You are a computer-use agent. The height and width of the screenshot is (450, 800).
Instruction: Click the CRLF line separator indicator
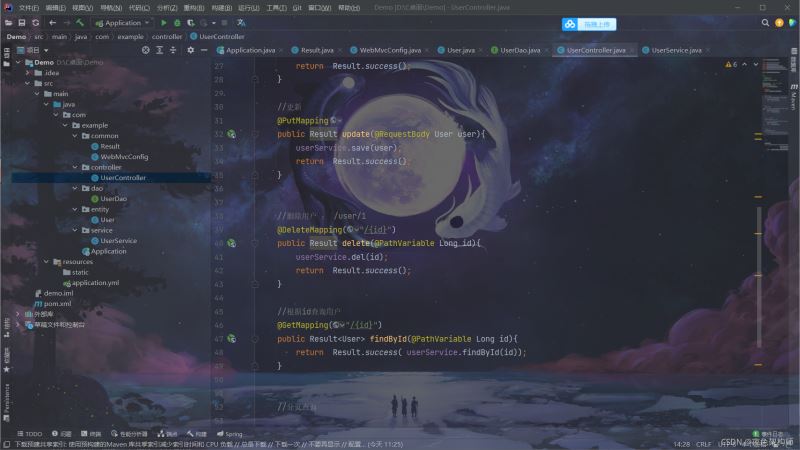[704, 444]
